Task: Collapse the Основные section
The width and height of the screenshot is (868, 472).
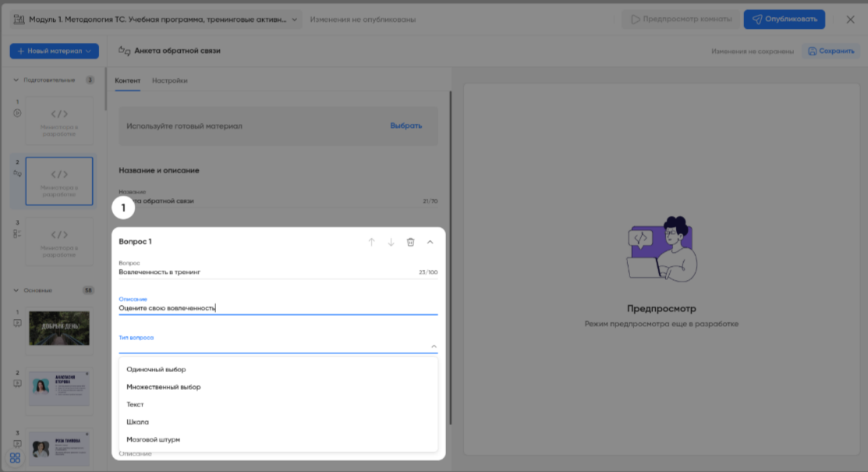Action: (x=17, y=290)
